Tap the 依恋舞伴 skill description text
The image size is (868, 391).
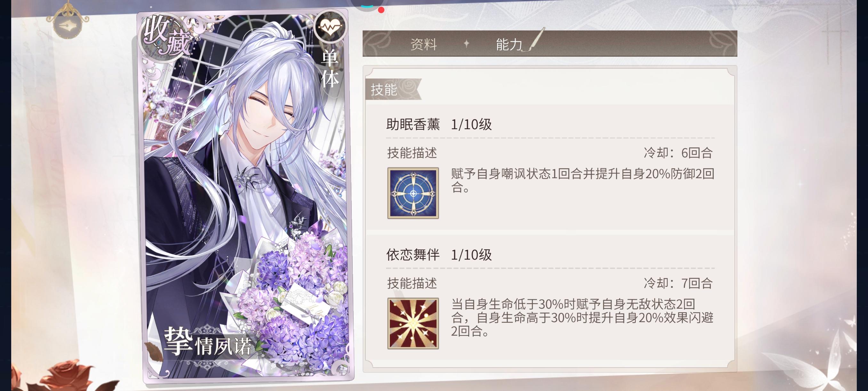click(x=582, y=318)
